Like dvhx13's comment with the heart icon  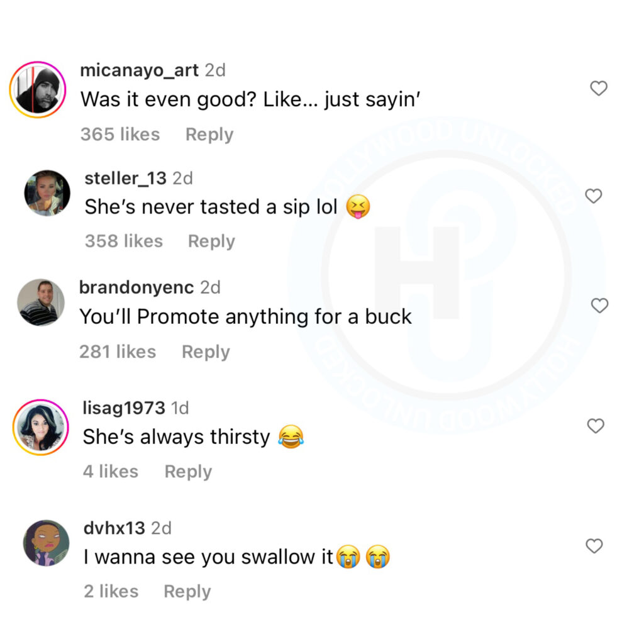[594, 546]
